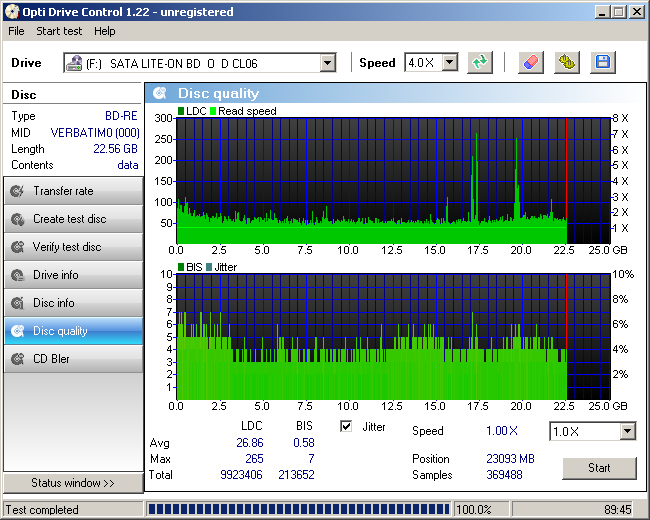650x520 pixels.
Task: Expand the Drive selection dropdown arrow
Action: [x=327, y=63]
